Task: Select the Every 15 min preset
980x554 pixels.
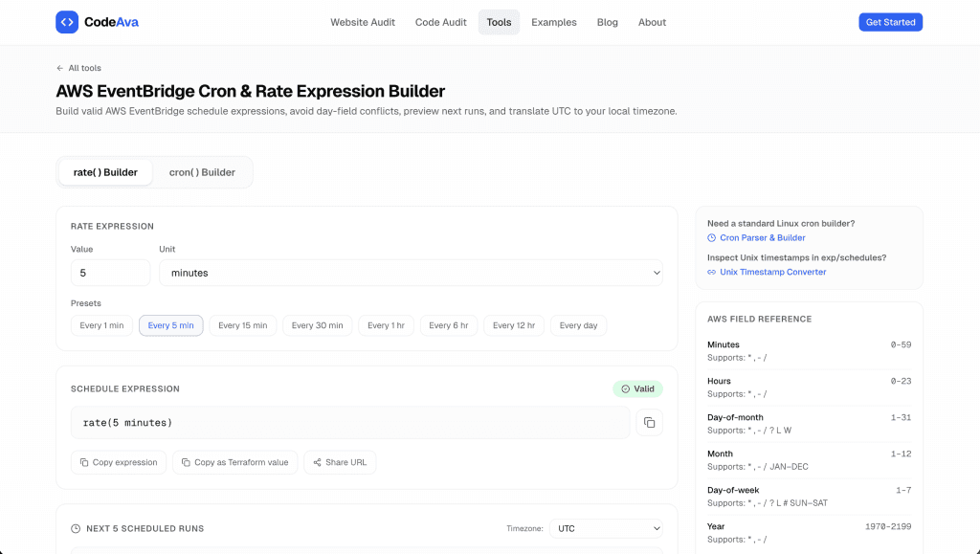Action: pos(242,325)
